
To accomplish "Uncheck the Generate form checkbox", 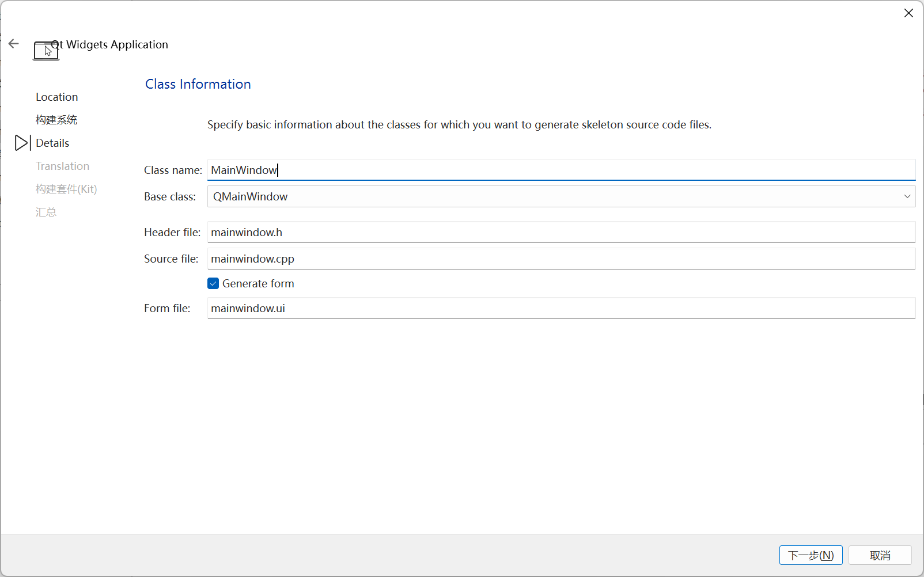I will point(213,283).
